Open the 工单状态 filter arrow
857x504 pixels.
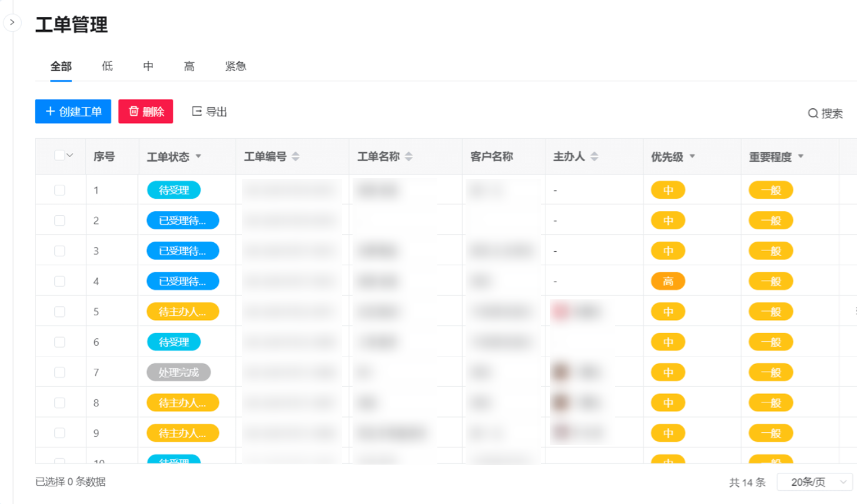[198, 156]
